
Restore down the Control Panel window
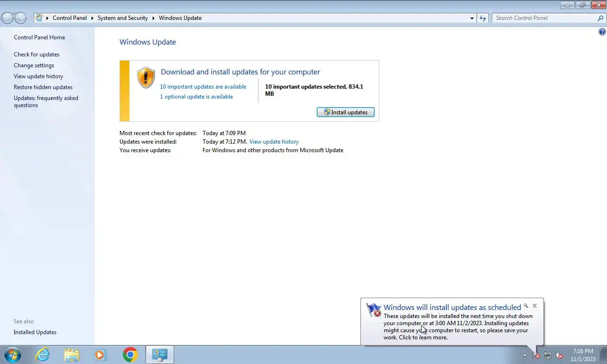(x=583, y=5)
